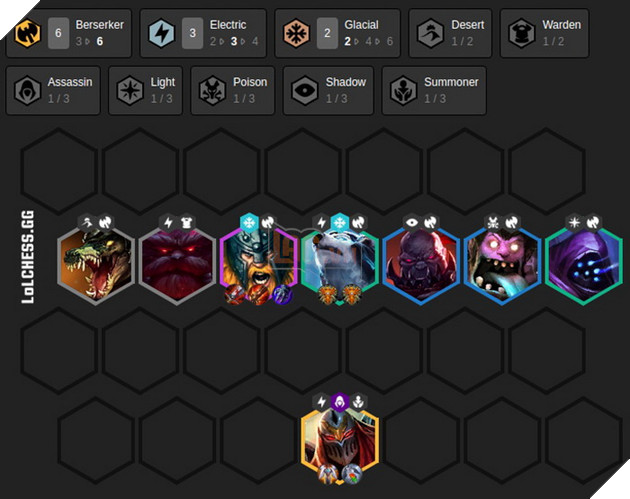Select the Olaf helmeted champion portrait
Screen dimensions: 630x499
click(258, 264)
